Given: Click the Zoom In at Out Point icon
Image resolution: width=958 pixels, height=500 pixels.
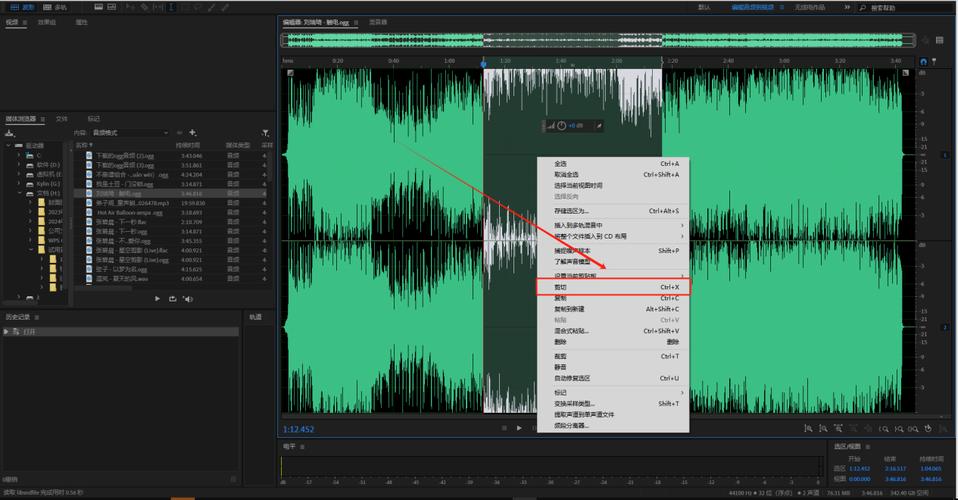Looking at the screenshot, I should click(x=899, y=429).
